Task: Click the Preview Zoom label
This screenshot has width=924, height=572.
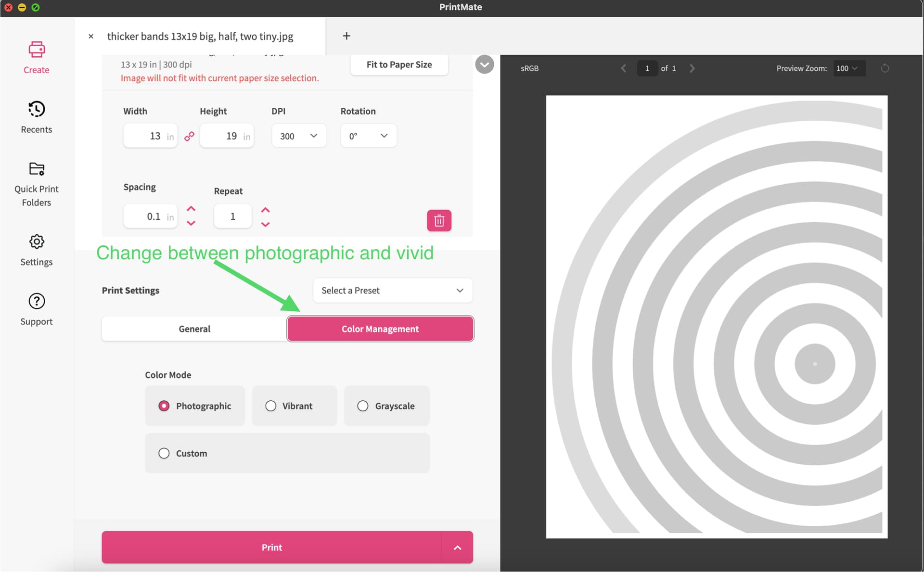Action: pos(801,68)
